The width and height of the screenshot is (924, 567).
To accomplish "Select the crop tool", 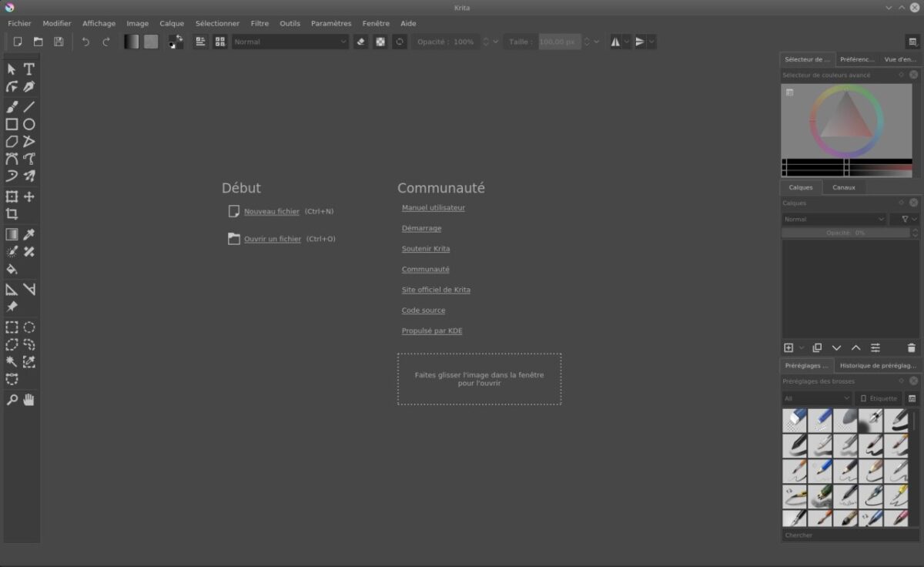I will [x=12, y=214].
